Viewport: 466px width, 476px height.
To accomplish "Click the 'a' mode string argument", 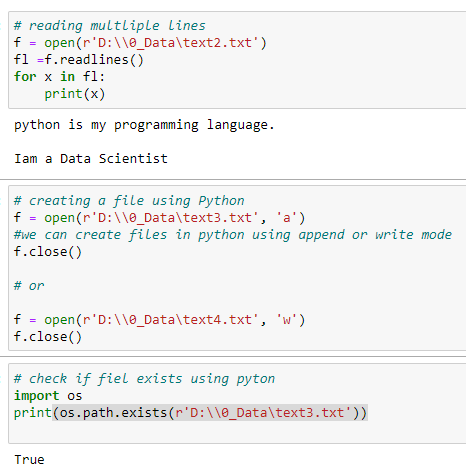I will tap(287, 218).
